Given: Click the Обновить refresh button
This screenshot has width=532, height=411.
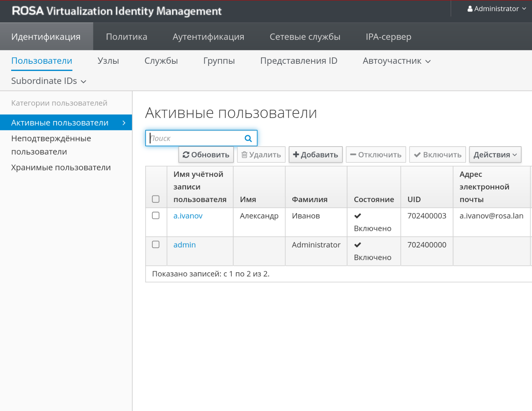Looking at the screenshot, I should tap(206, 155).
